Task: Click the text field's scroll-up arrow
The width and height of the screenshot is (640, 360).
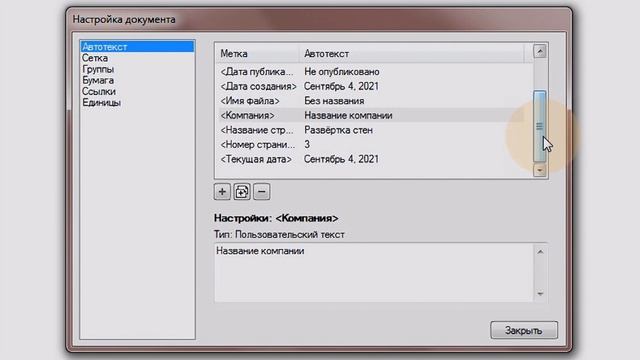Action: [540, 252]
